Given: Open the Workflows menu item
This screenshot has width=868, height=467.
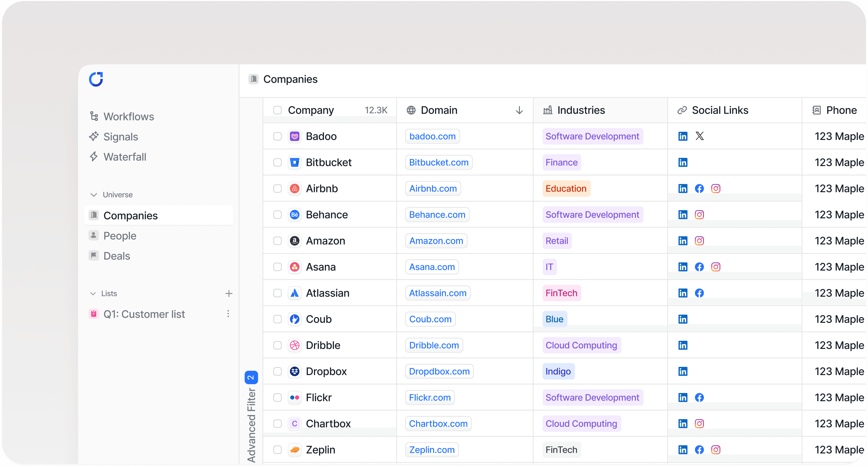Looking at the screenshot, I should (x=122, y=116).
